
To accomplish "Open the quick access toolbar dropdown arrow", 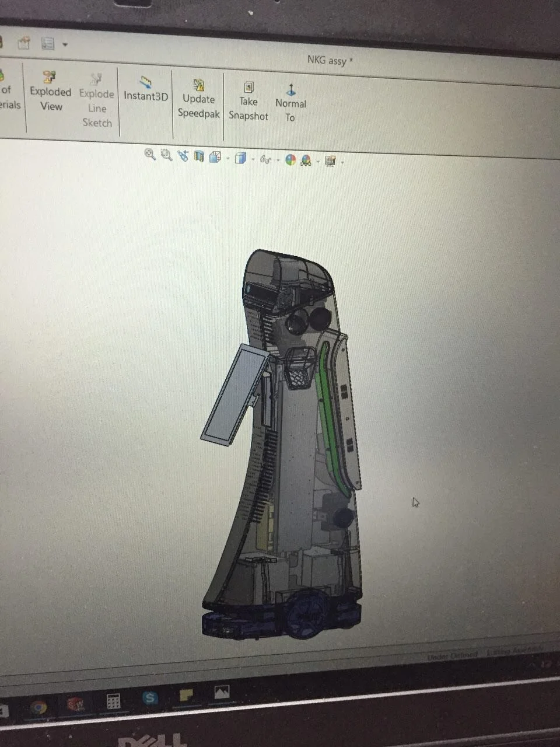I will (65, 44).
